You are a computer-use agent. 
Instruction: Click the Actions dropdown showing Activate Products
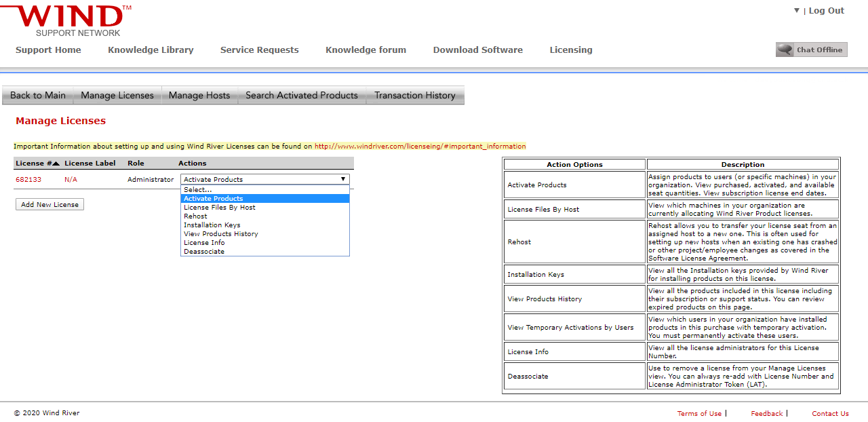(265, 179)
